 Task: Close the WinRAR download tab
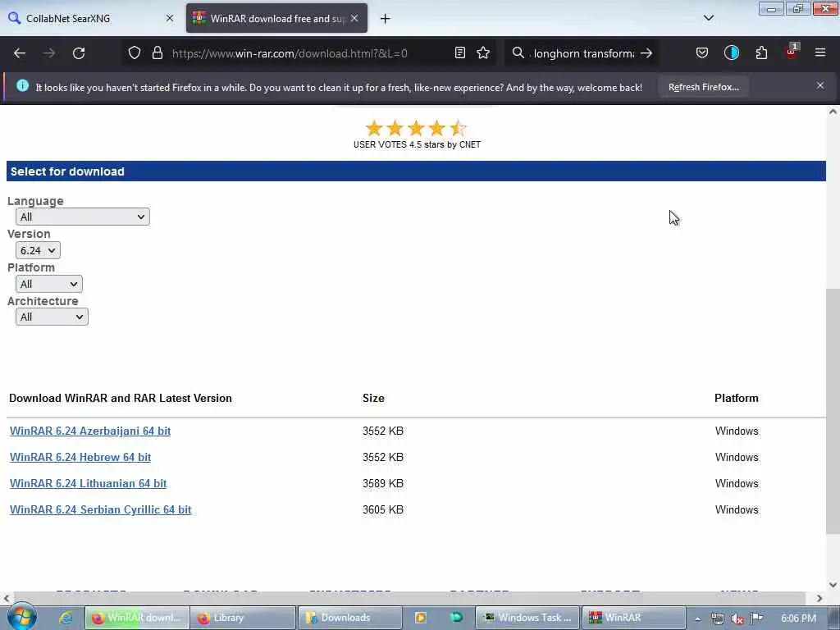point(354,18)
